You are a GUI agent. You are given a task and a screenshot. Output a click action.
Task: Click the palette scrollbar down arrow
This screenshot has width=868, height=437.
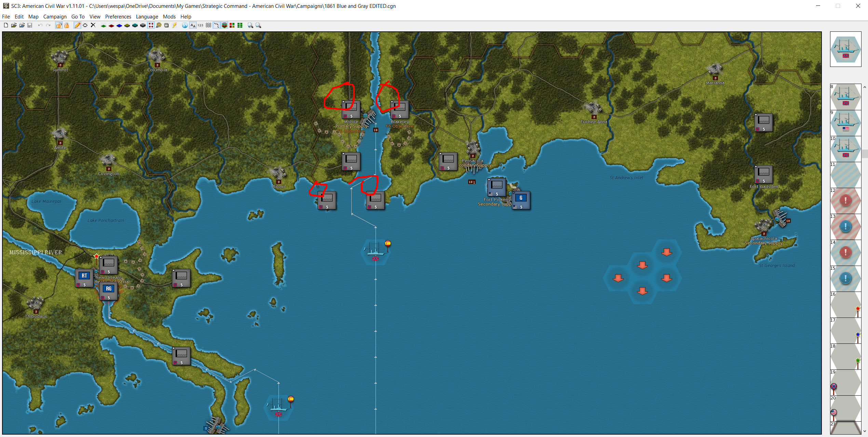click(x=865, y=432)
